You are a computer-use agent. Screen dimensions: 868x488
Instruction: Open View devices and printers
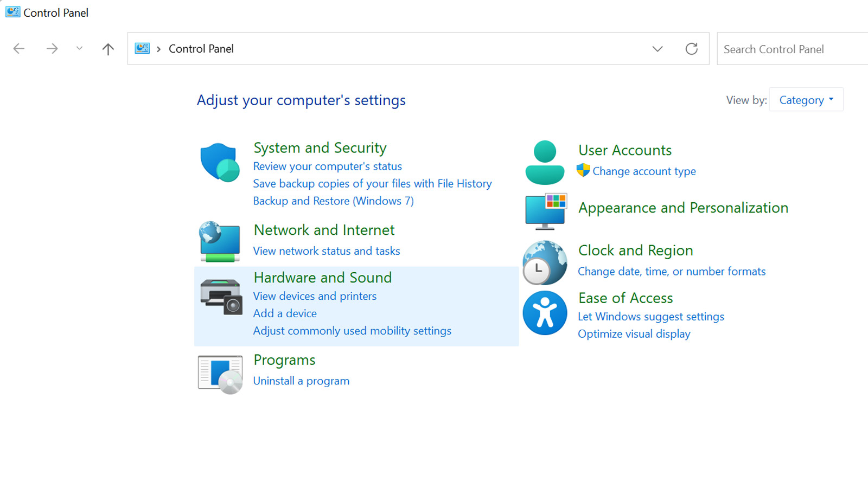pos(315,296)
